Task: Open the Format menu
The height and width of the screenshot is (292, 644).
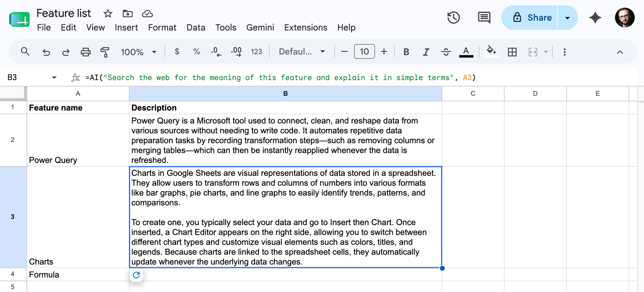Action: (162, 28)
